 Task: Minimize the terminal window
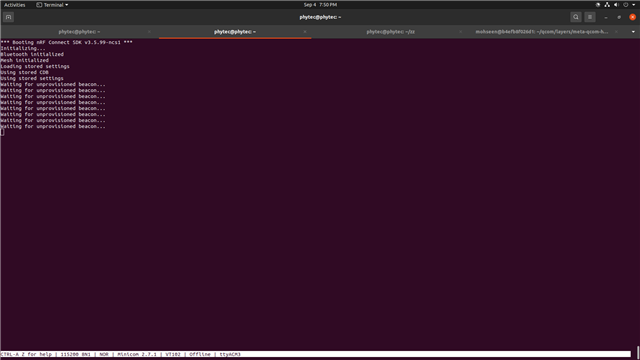tap(606, 17)
